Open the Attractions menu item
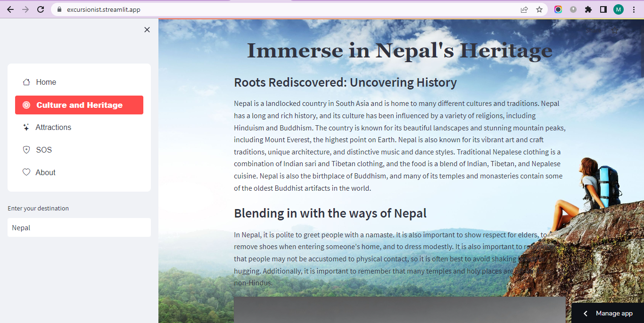Screen dimensions: 644x323 [x=79, y=127]
